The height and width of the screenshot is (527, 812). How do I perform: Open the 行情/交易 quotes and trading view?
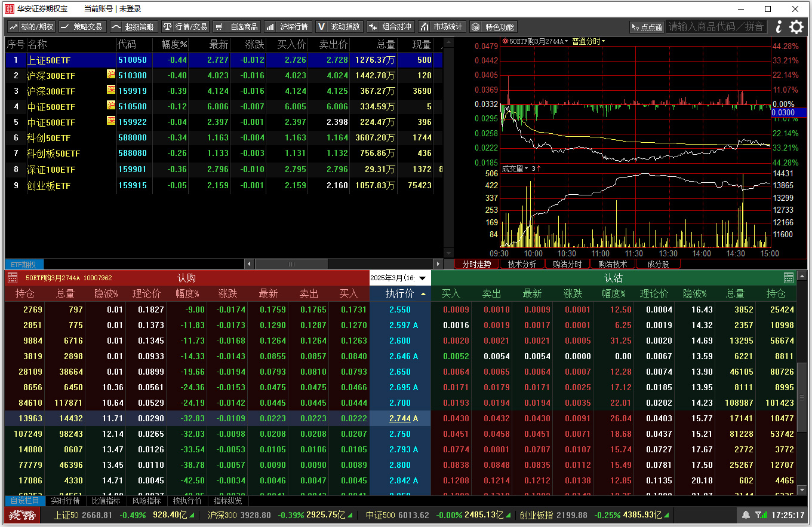pyautogui.click(x=185, y=27)
